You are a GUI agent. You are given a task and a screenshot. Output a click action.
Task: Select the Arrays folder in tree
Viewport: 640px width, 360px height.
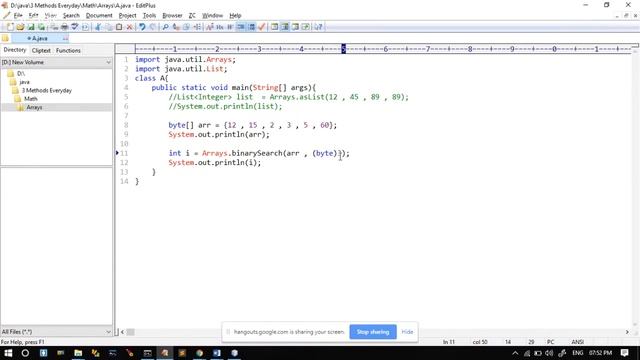pos(34,107)
